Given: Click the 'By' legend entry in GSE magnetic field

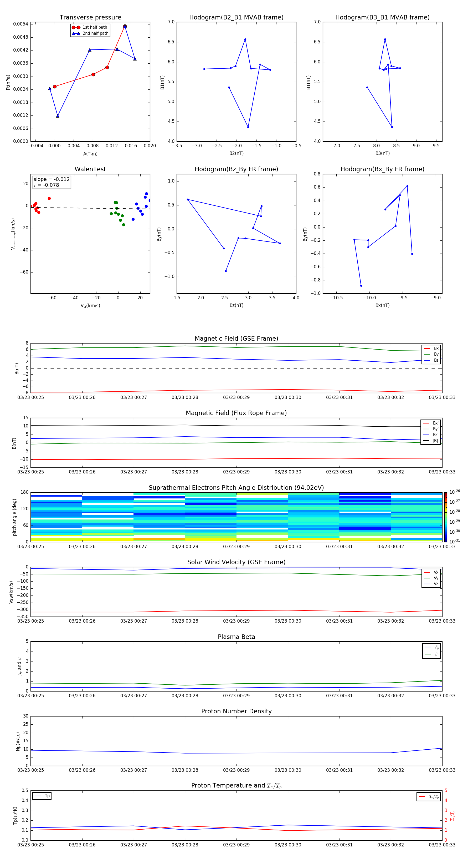Looking at the screenshot, I should point(431,354).
